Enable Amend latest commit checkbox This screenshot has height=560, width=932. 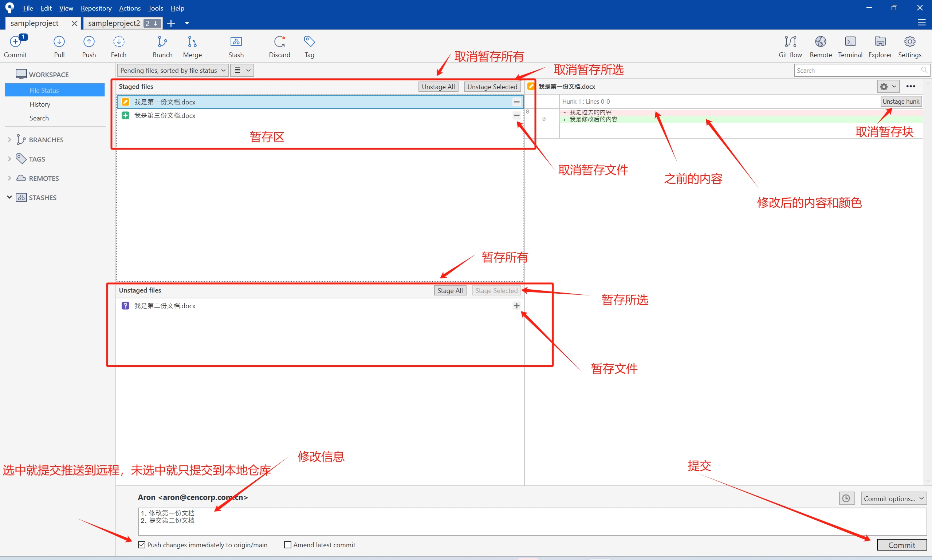[288, 544]
